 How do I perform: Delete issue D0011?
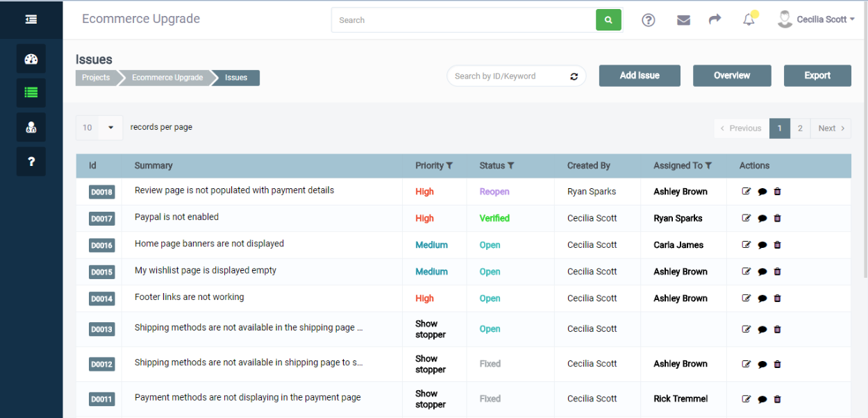click(x=778, y=399)
